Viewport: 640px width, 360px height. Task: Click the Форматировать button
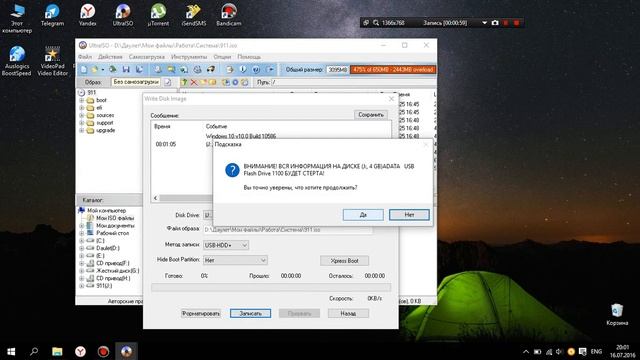point(201,313)
